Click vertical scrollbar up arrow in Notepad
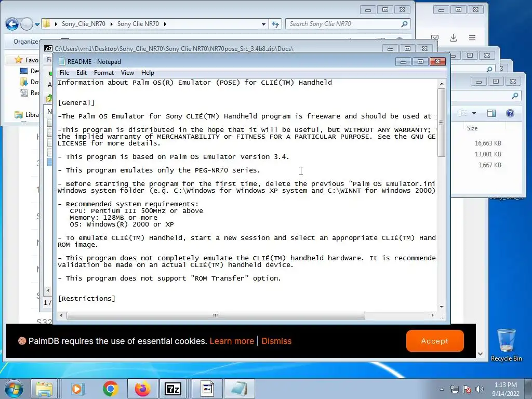This screenshot has width=532, height=399. point(442,84)
